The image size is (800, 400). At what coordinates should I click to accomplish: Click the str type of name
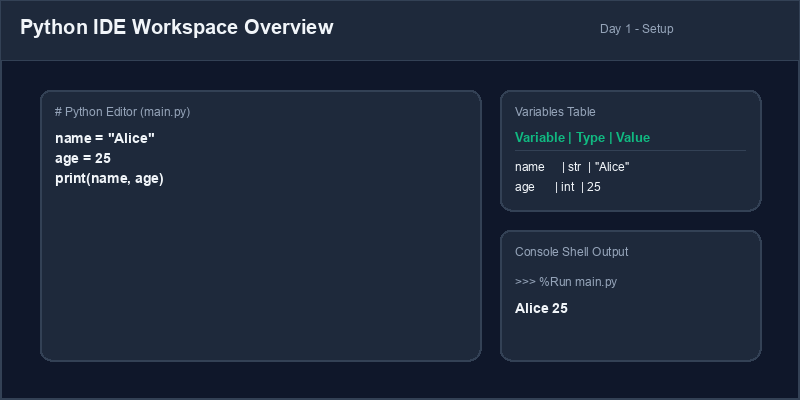pos(574,167)
